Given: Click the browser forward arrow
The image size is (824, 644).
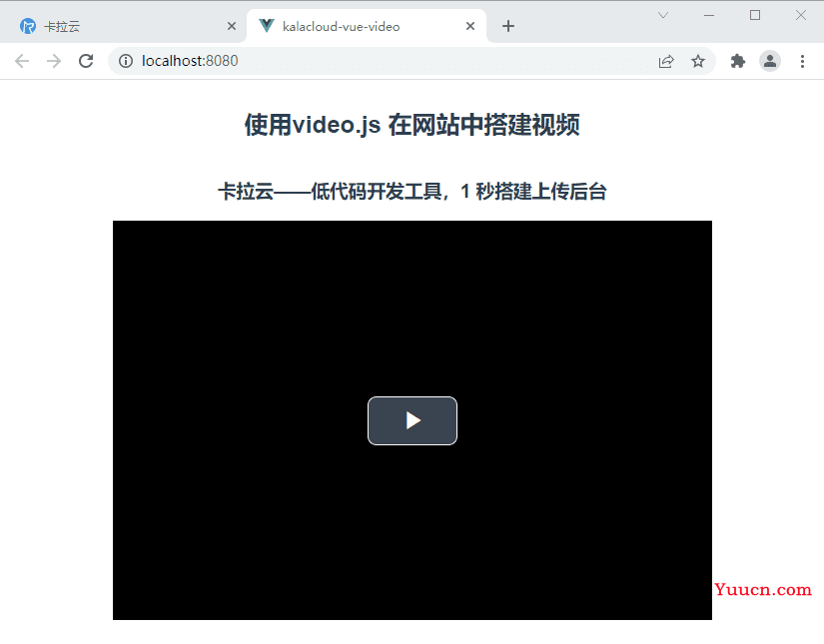Looking at the screenshot, I should (54, 61).
